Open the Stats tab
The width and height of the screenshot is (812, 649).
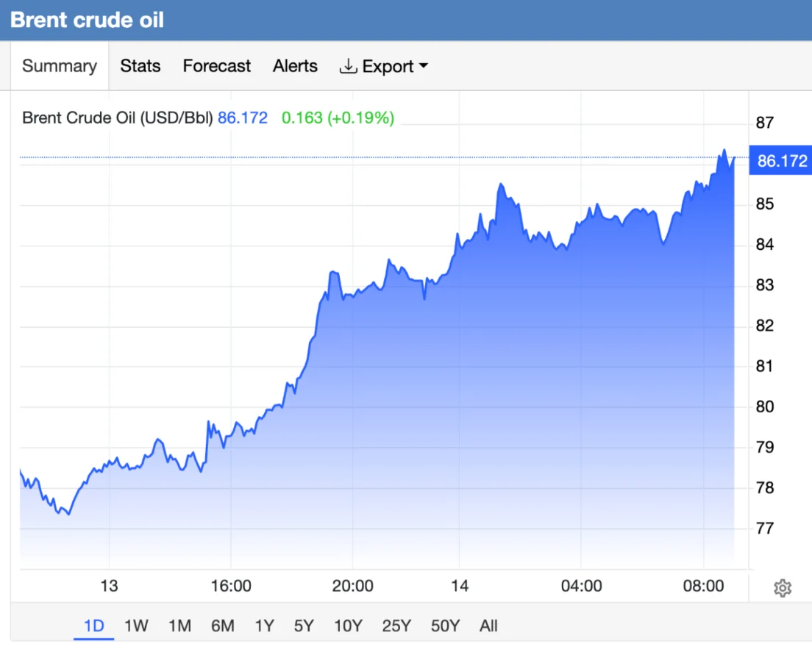[x=140, y=65]
